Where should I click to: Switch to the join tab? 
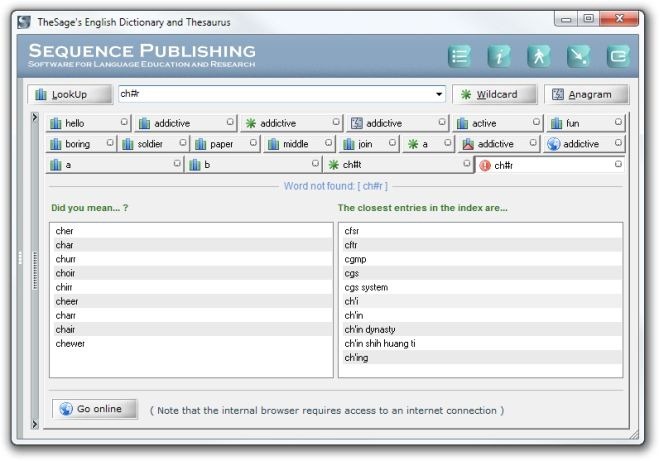[x=369, y=144]
